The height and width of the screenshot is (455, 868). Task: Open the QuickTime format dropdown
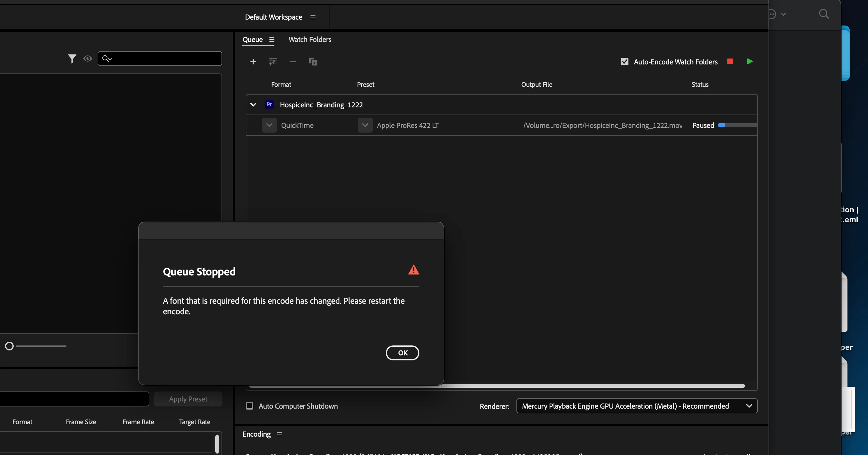(x=269, y=125)
